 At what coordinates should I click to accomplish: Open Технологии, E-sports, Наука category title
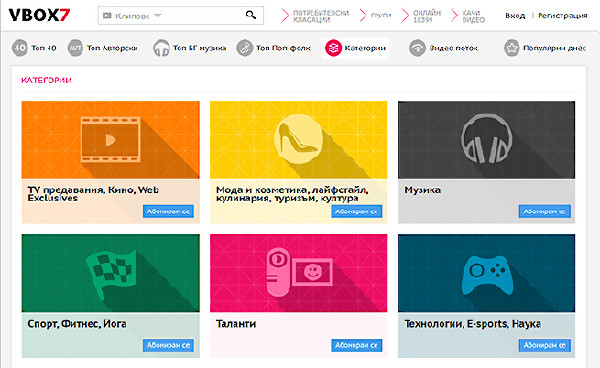pyautogui.click(x=473, y=324)
